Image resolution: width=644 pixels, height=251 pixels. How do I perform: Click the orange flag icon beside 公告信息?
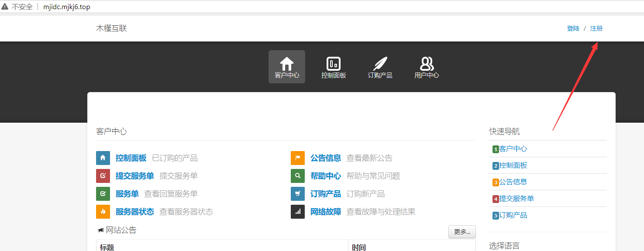(298, 158)
